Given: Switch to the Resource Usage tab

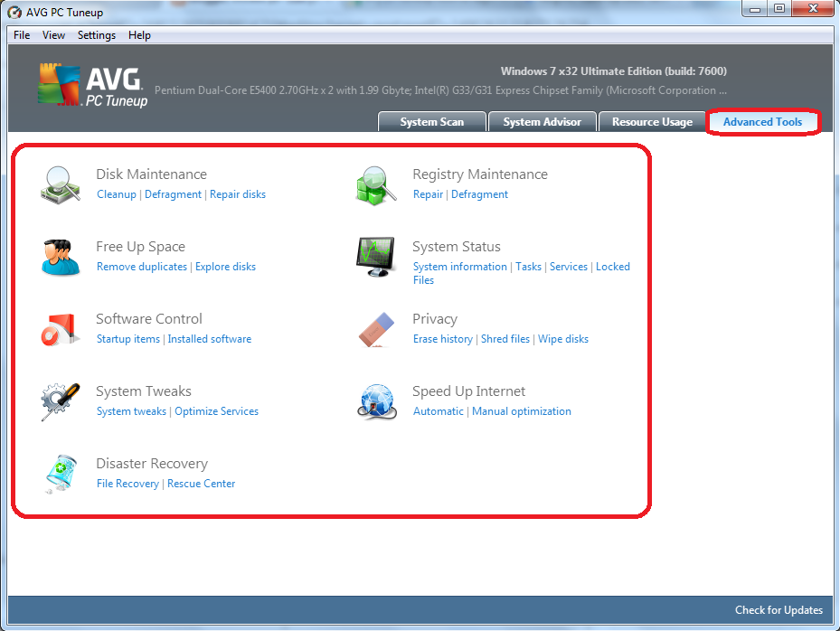Looking at the screenshot, I should [x=652, y=122].
